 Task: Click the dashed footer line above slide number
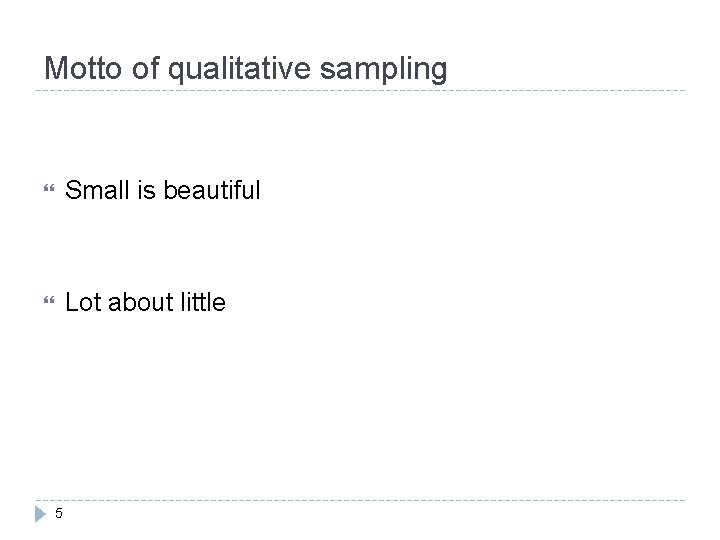coord(360,500)
